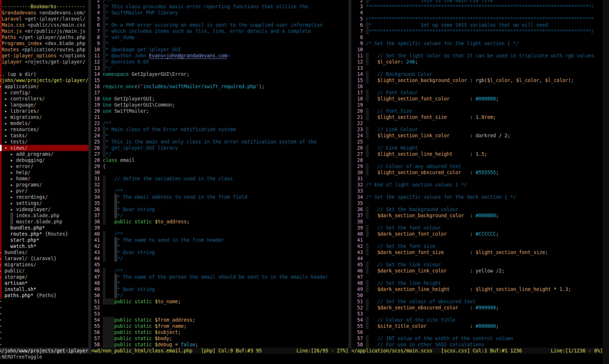609x364 pixels.
Task: Open the Main.js bookmark
Action: point(43,31)
